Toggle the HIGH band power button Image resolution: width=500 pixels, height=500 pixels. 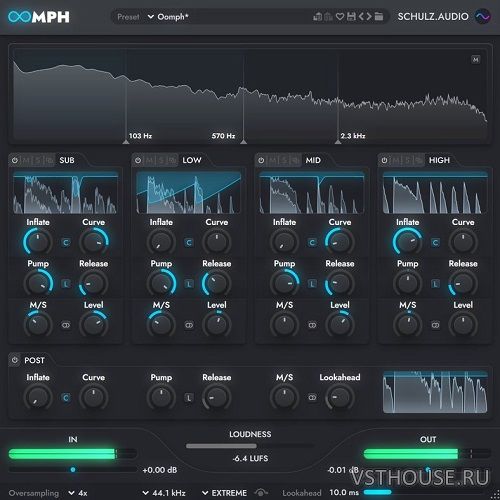point(384,160)
